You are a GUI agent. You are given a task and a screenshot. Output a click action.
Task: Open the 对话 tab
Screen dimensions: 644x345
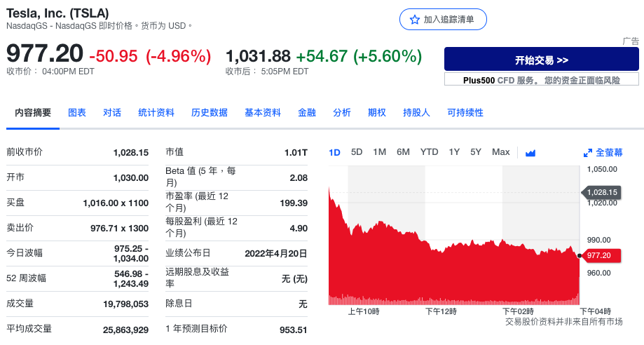111,113
